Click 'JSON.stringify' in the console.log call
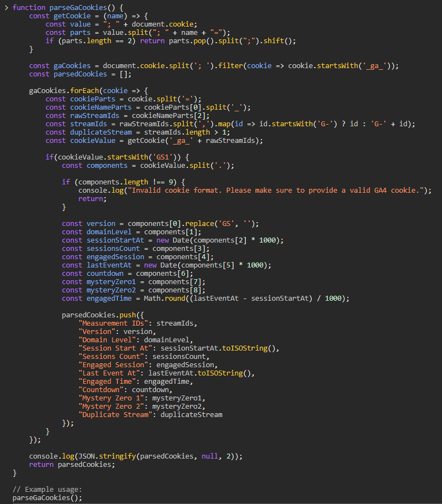The width and height of the screenshot is (442, 504). [x=107, y=457]
